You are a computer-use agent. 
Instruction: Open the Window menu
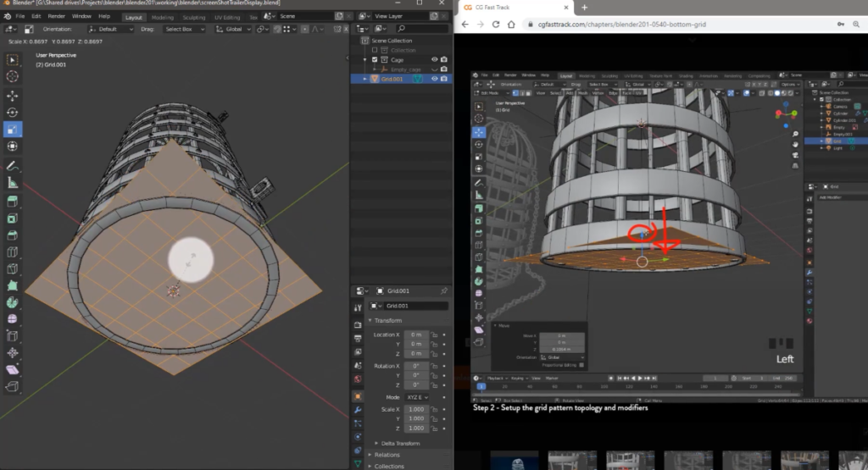(81, 17)
